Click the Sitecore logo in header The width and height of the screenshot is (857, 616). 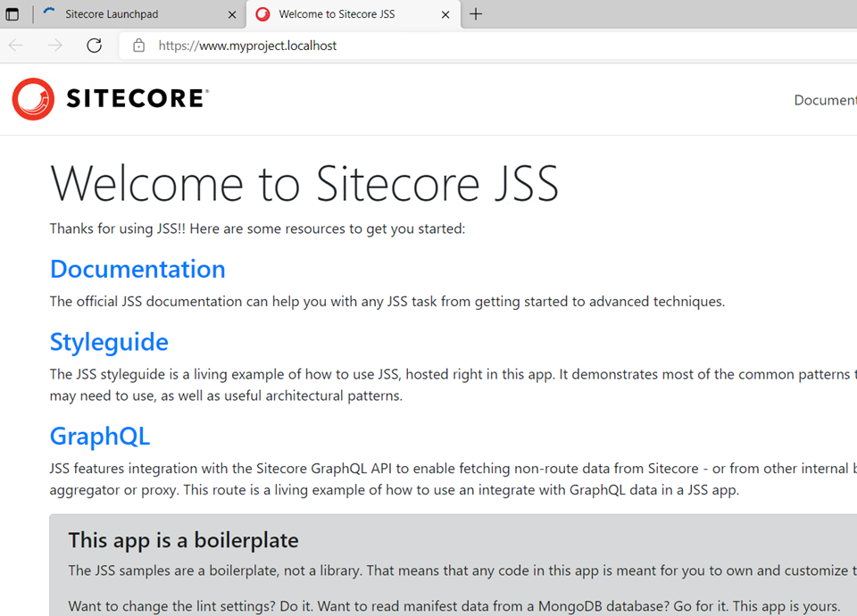coord(111,99)
